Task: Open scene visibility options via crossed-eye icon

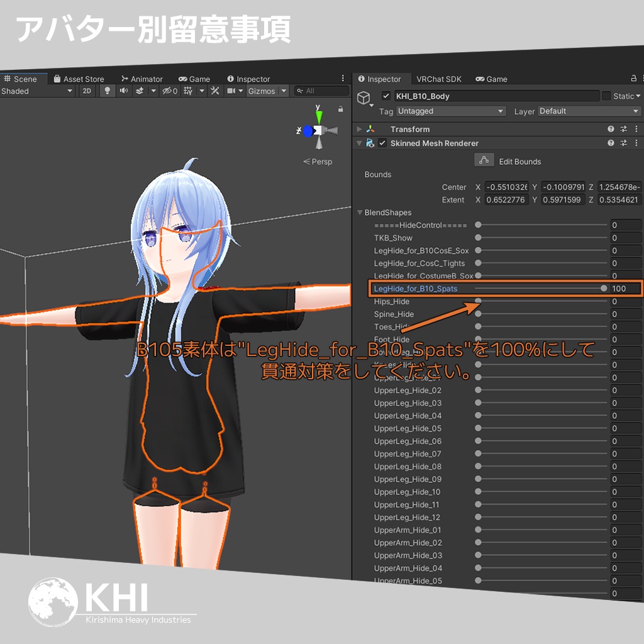Action: pos(167,91)
